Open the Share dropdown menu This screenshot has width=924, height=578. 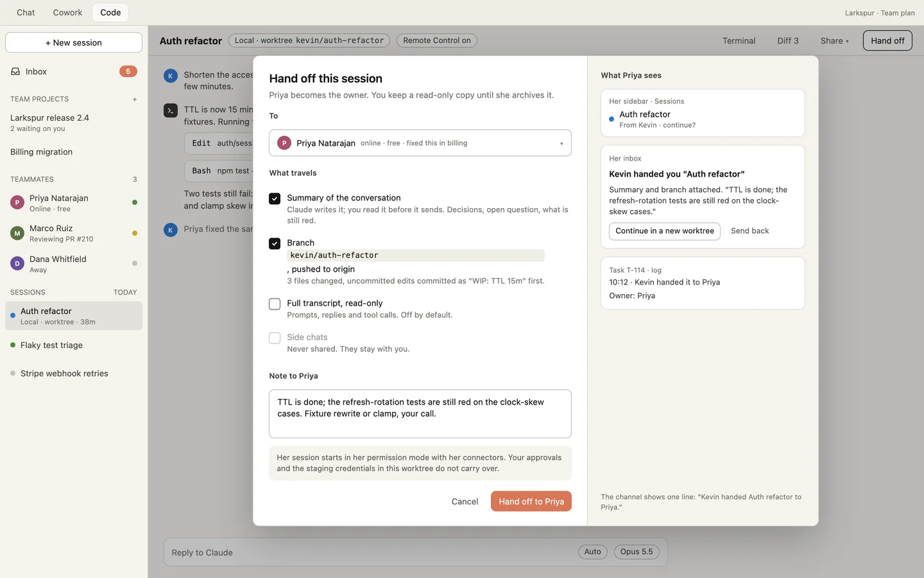coord(834,40)
